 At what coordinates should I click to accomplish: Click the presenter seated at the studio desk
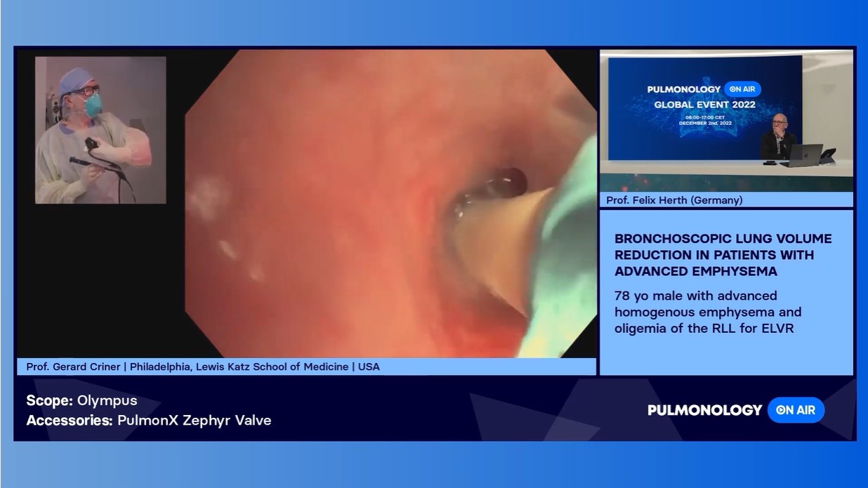click(x=777, y=136)
